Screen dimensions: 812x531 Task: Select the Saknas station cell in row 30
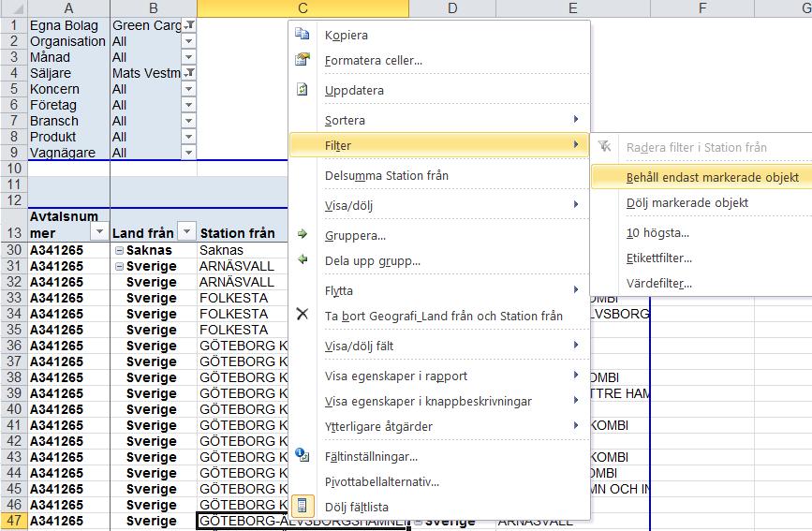coord(243,250)
